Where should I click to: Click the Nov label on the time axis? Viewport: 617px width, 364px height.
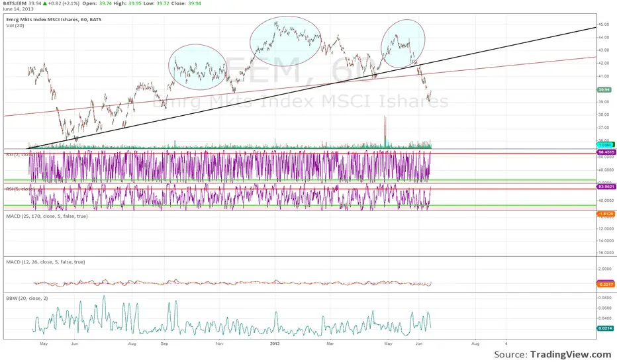(220, 343)
